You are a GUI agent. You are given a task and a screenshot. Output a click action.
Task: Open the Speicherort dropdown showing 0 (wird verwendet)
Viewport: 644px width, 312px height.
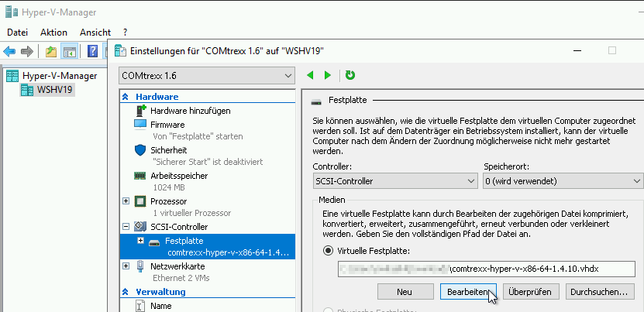563,181
